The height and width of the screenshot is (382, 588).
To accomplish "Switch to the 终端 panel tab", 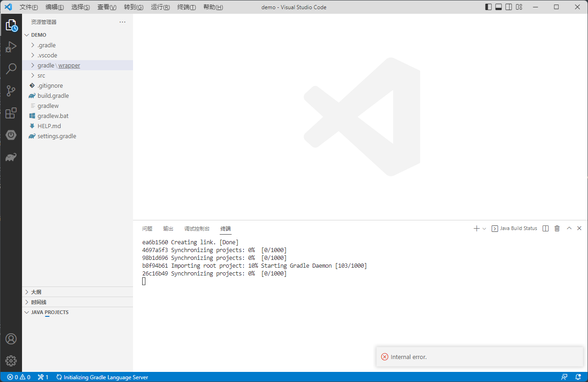I will coord(226,229).
